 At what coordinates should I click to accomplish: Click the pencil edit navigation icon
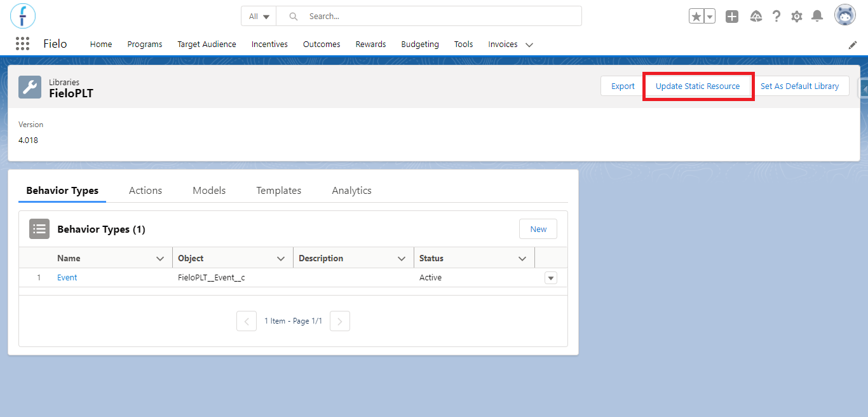point(853,44)
